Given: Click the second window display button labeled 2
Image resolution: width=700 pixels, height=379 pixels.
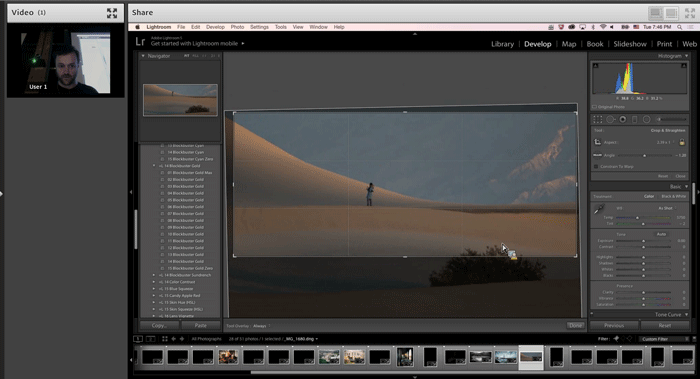Looking at the screenshot, I should point(150,339).
